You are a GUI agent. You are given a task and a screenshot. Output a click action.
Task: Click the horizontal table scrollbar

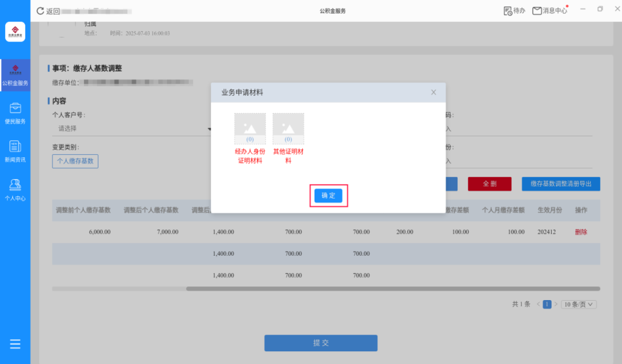[393, 289]
